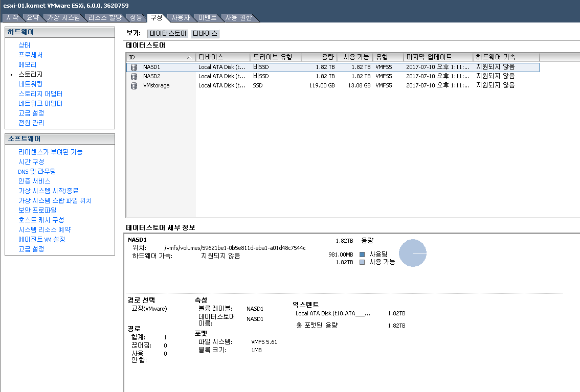Image resolution: width=580 pixels, height=392 pixels.
Task: Select the 구성 tab
Action: 157,18
